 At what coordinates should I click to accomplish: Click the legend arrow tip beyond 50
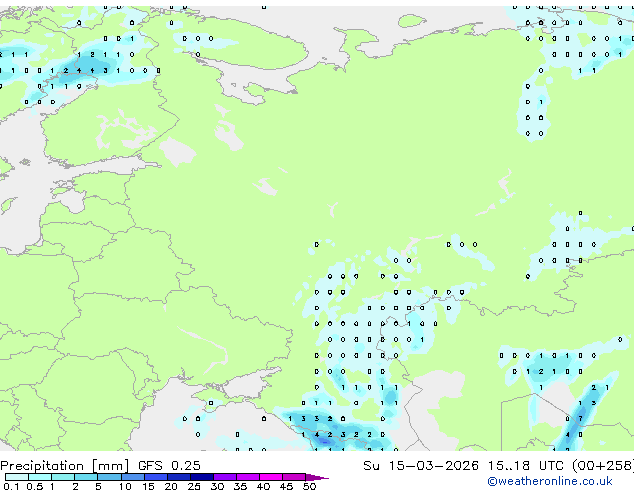pos(317,477)
